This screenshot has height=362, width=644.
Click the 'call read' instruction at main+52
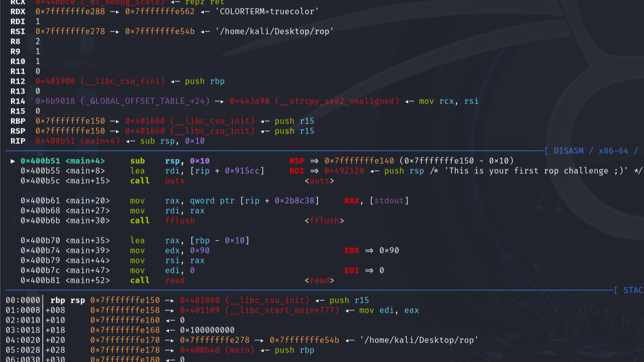point(158,280)
